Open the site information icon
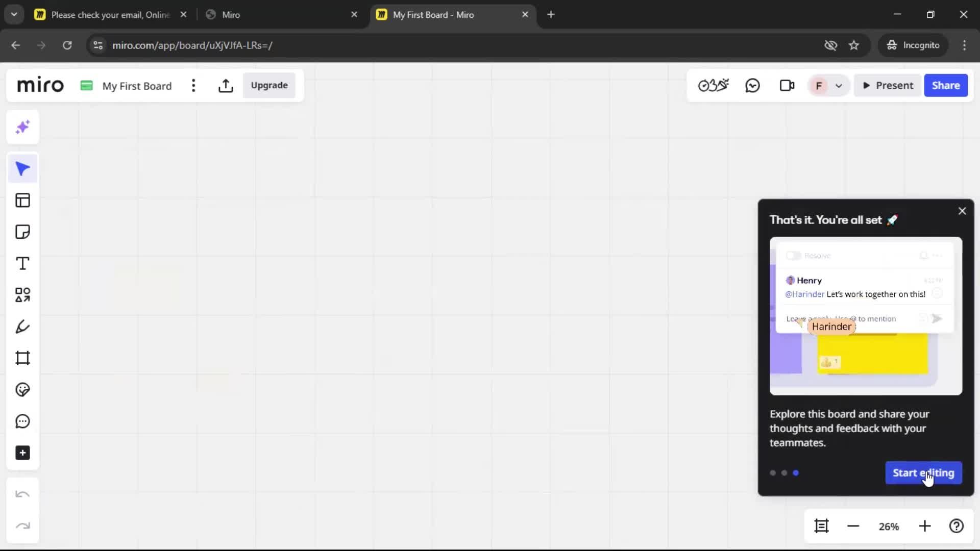This screenshot has width=980, height=551. tap(98, 45)
